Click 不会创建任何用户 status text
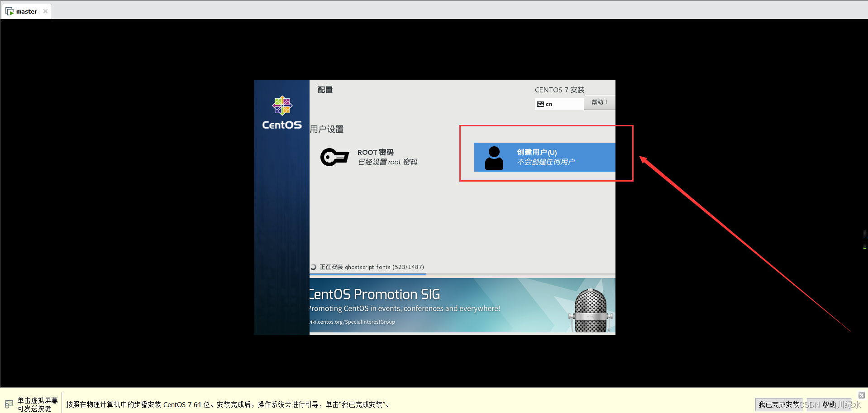The height and width of the screenshot is (413, 868). coord(546,162)
